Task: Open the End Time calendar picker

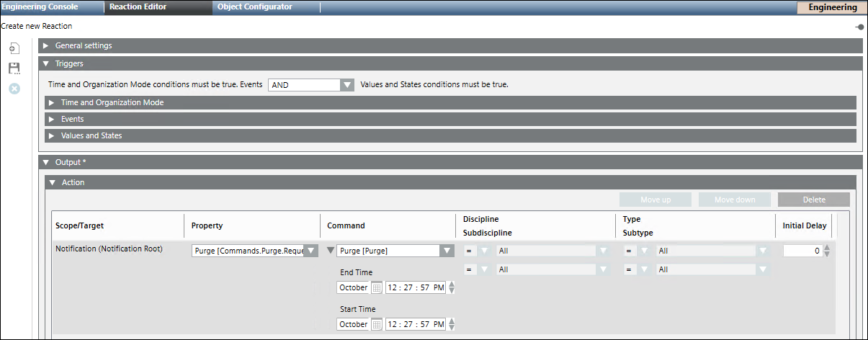Action: pos(377,287)
